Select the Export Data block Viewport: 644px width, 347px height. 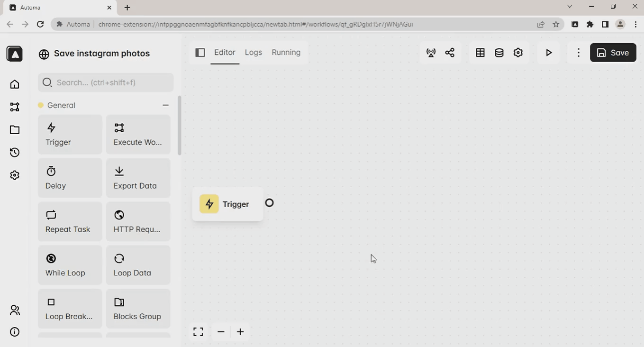(x=138, y=178)
